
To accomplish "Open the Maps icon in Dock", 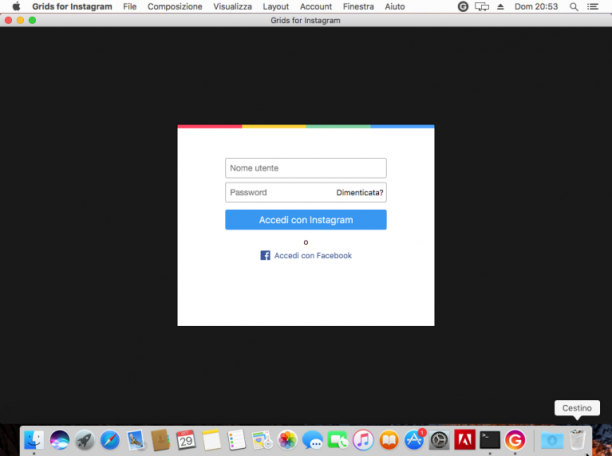I will (262, 440).
